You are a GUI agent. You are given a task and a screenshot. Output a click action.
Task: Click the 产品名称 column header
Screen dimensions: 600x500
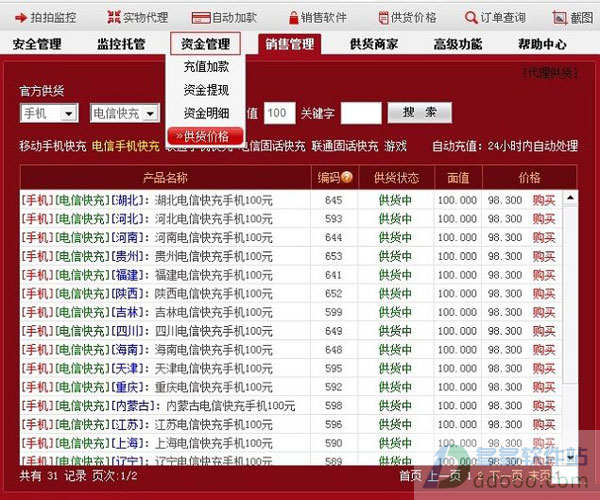click(165, 177)
